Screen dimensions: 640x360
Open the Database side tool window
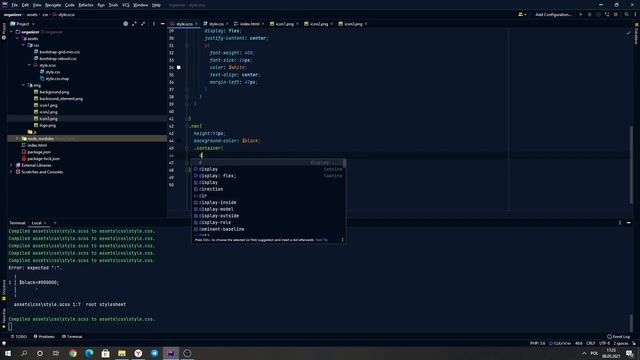(x=636, y=35)
